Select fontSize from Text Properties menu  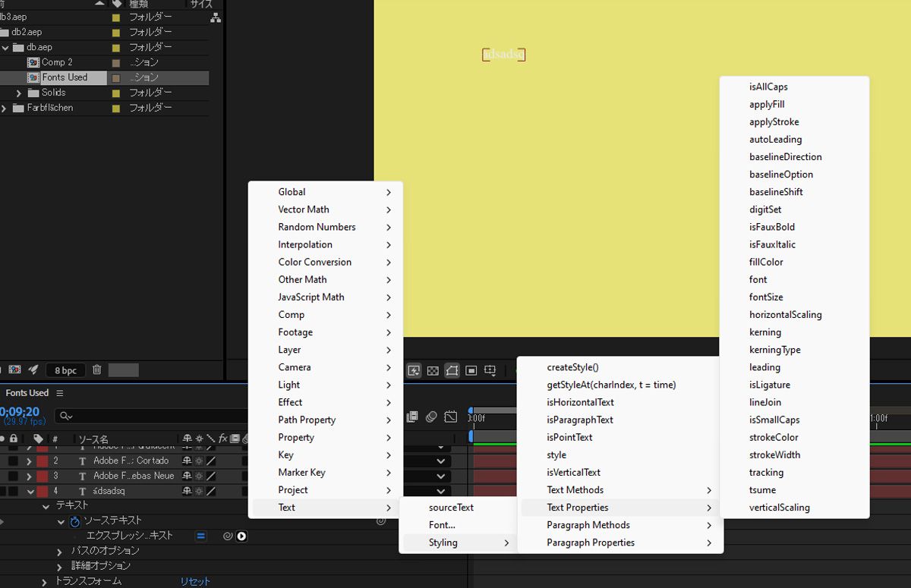794,297
